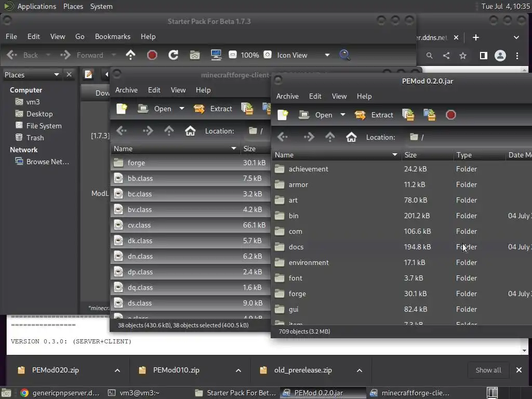Open browser profile avatar icon
Screen dimensions: 532x399
click(500, 55)
